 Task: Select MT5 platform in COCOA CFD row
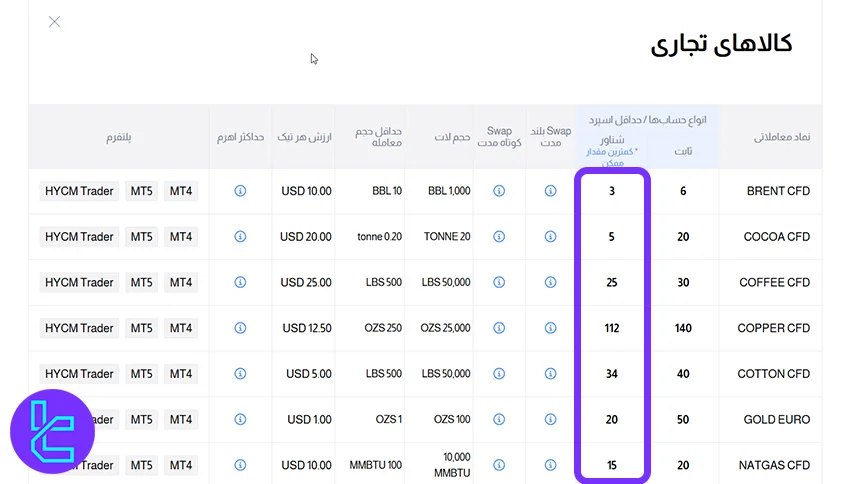142,237
